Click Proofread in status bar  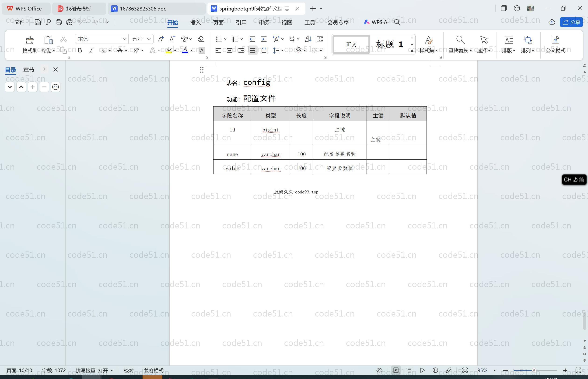[129, 370]
